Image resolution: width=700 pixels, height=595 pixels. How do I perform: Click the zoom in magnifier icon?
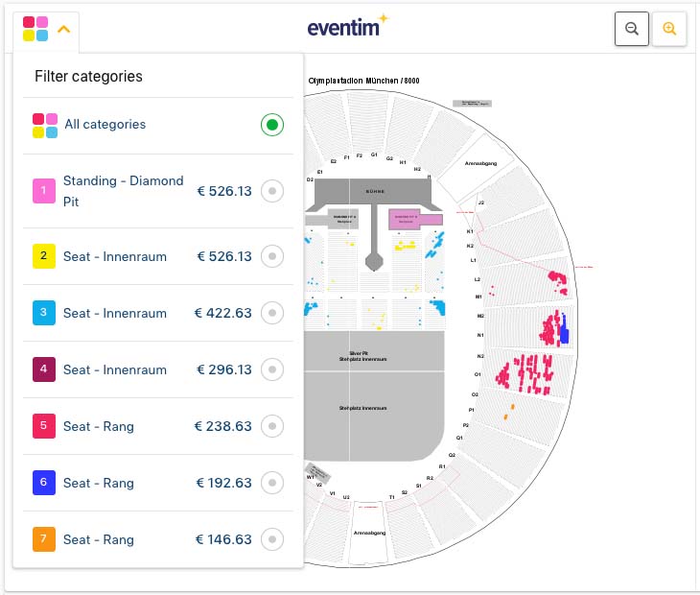point(668,29)
